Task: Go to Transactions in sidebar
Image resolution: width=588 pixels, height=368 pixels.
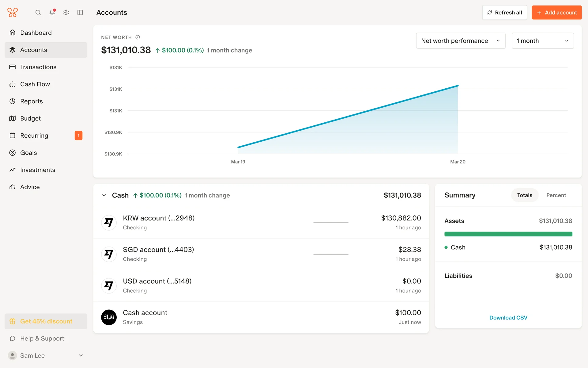Action: [x=38, y=67]
